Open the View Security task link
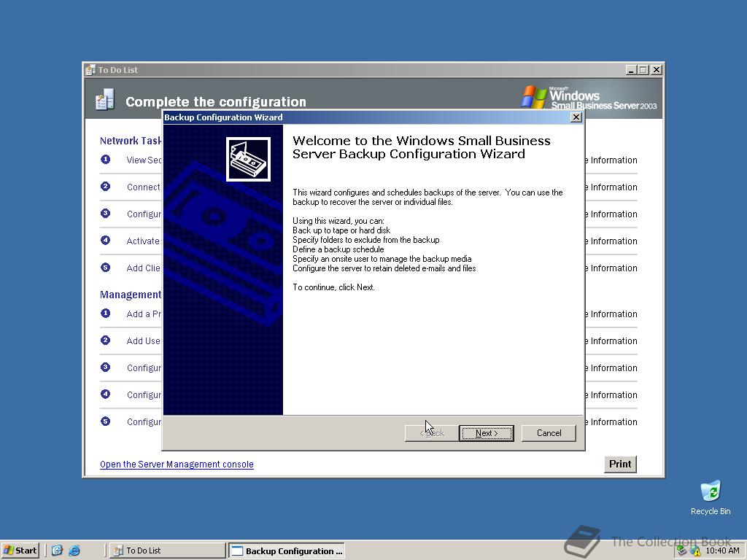 click(144, 160)
